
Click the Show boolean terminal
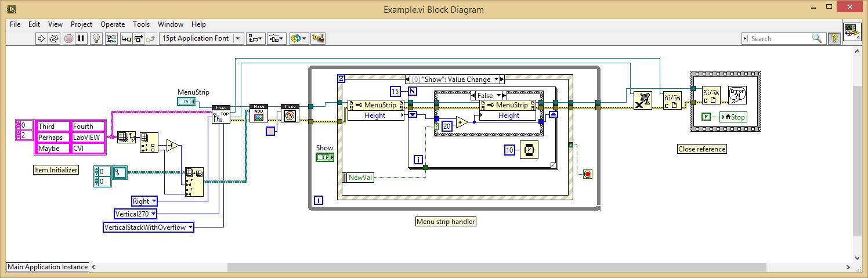(x=324, y=157)
